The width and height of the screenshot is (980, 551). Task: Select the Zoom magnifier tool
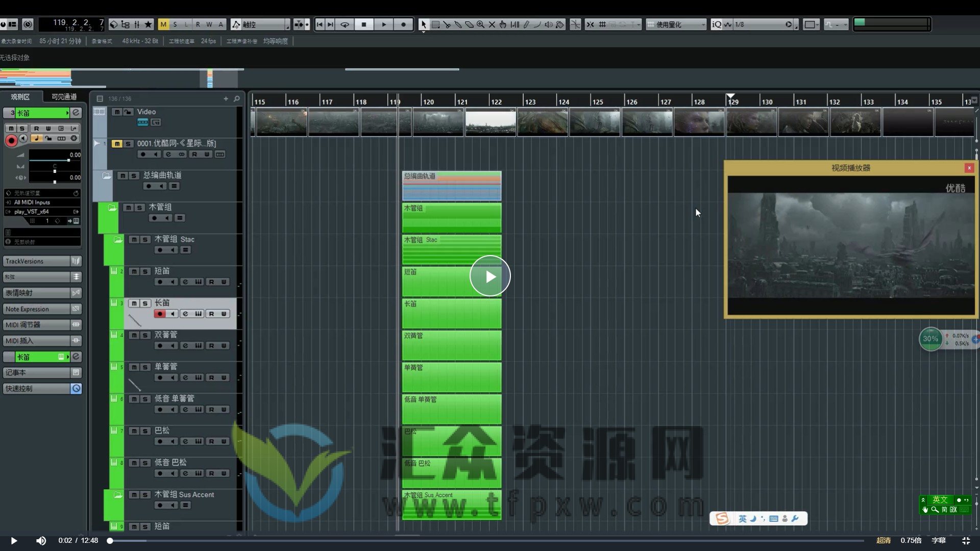(x=480, y=24)
